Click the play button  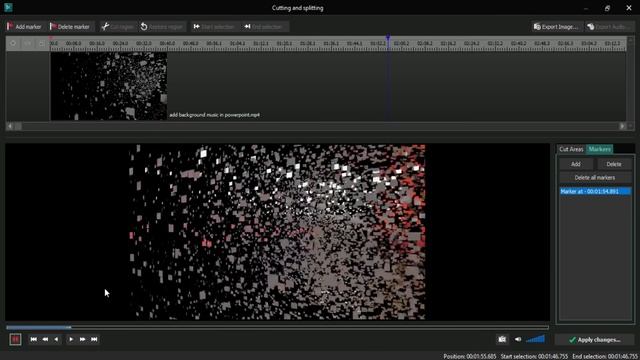(x=71, y=339)
